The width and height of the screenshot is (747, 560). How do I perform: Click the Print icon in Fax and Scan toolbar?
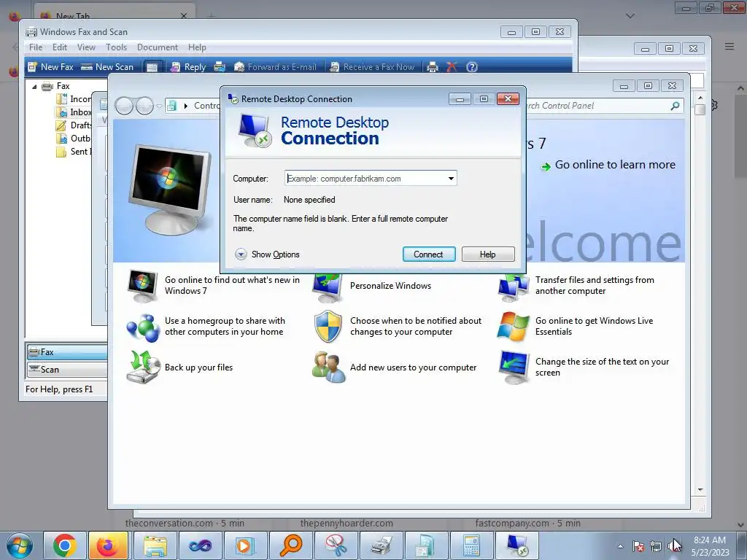[x=432, y=67]
